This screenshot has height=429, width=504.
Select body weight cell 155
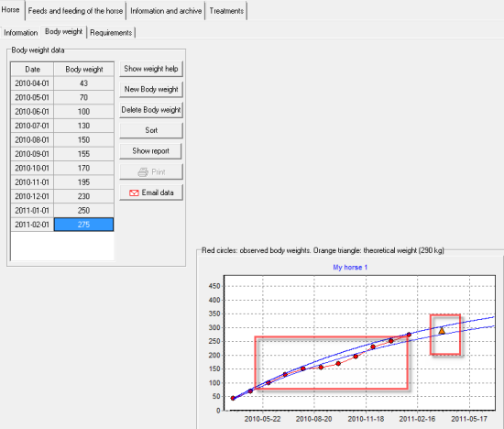coord(84,154)
